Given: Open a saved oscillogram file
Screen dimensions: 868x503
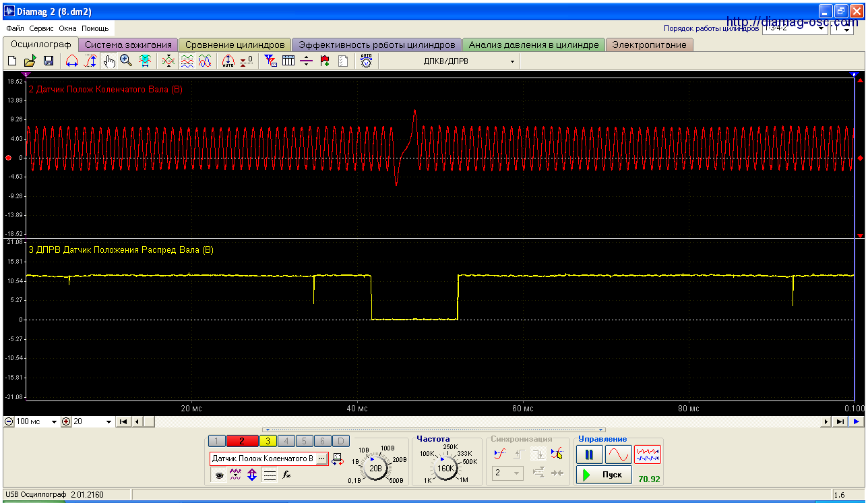Looking at the screenshot, I should click(30, 61).
